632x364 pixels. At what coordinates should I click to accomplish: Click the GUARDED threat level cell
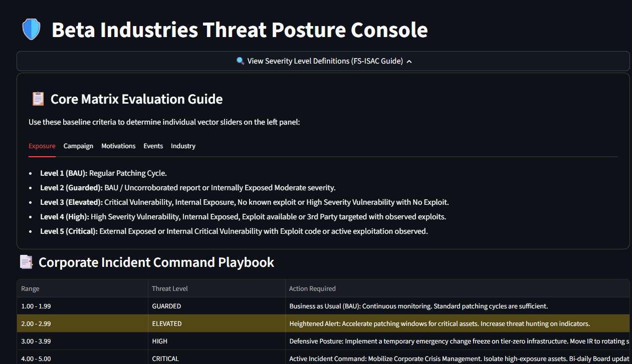217,306
